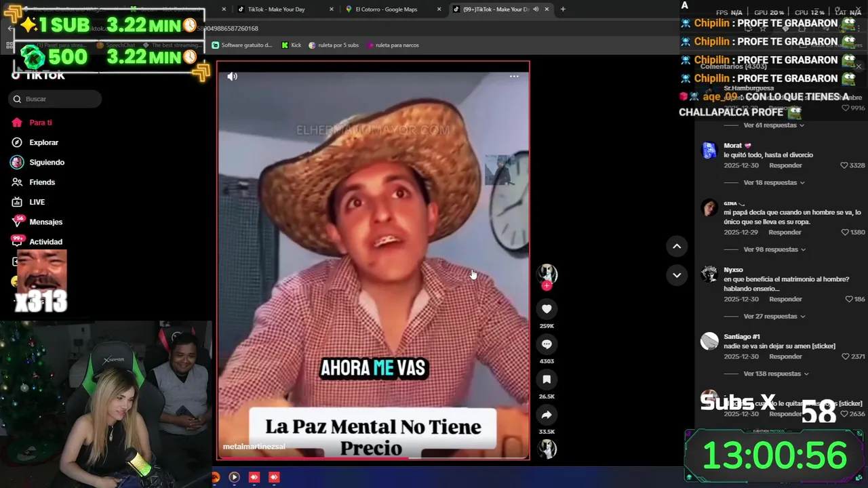Open the ruleta para narcos bookmark
Screen dimensions: 868x488
[393, 45]
